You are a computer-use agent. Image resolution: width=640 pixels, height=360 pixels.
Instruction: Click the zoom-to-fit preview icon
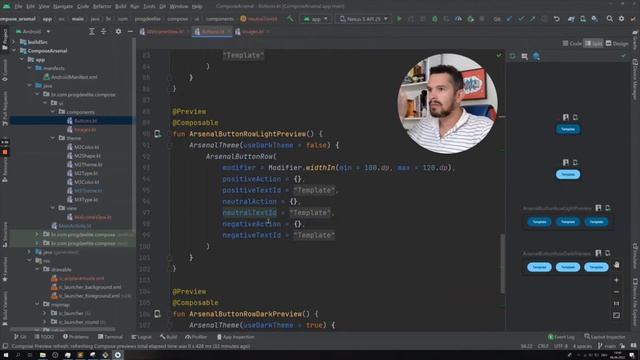[616, 316]
